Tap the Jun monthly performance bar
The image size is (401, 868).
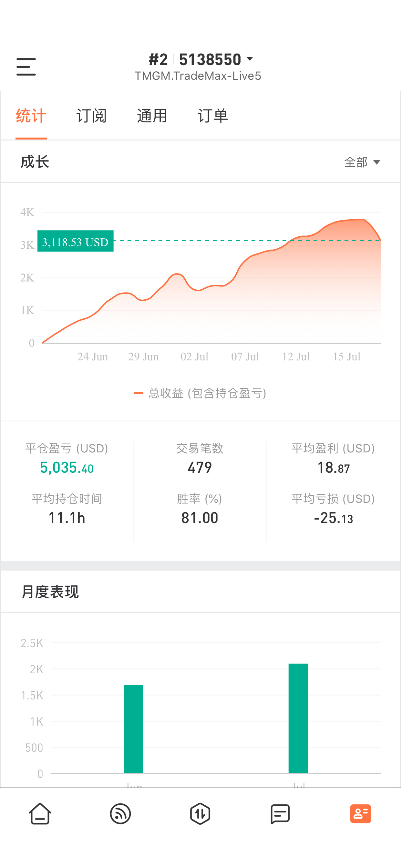[133, 729]
